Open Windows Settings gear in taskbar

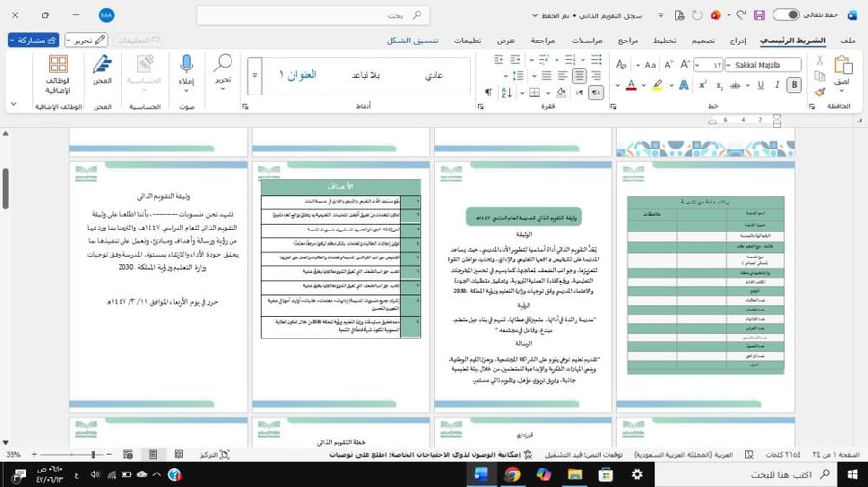click(x=637, y=474)
